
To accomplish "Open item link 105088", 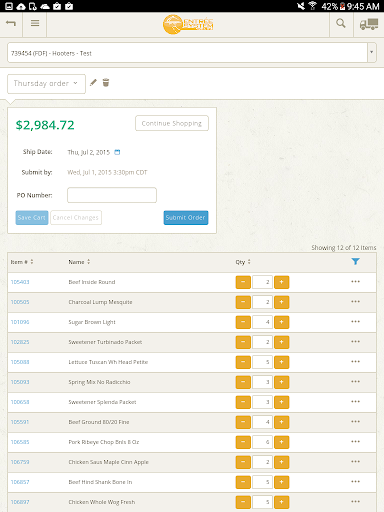I will 20,362.
